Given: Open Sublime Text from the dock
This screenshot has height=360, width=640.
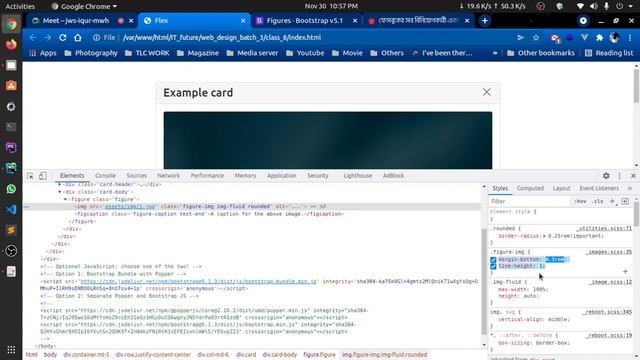Looking at the screenshot, I should coord(11,230).
